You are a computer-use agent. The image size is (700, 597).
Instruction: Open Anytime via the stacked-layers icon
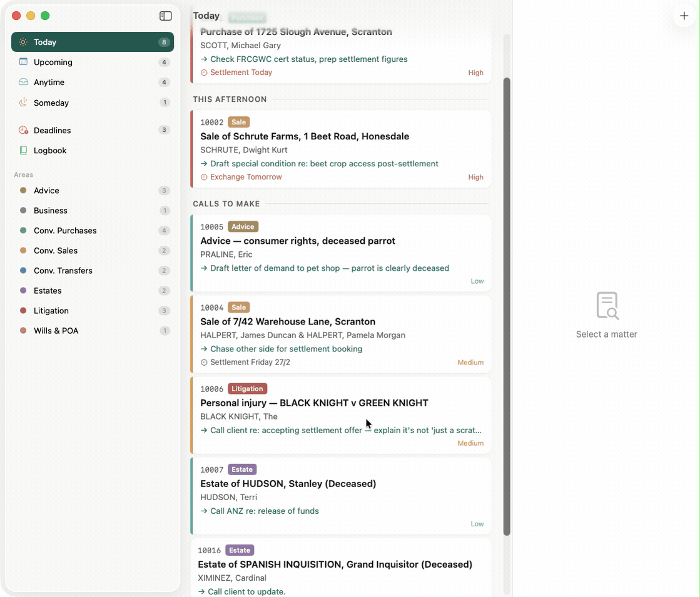coord(23,82)
